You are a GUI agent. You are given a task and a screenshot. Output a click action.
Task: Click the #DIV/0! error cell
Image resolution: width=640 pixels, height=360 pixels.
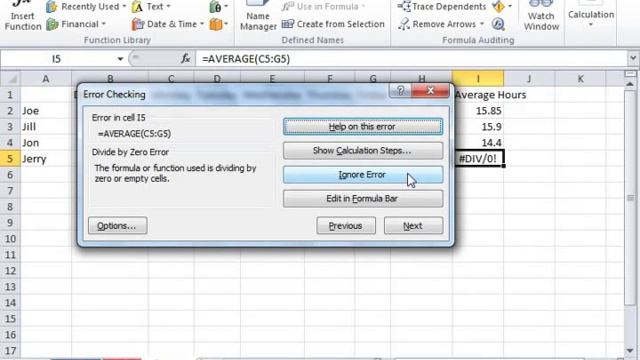tap(478, 159)
